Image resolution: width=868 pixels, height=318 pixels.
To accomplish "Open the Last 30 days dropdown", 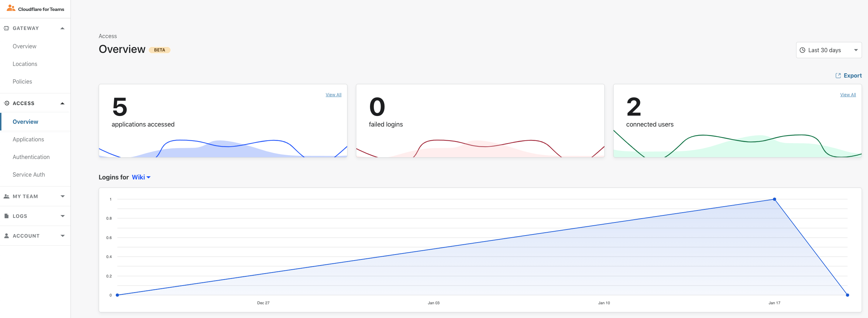I will [829, 50].
